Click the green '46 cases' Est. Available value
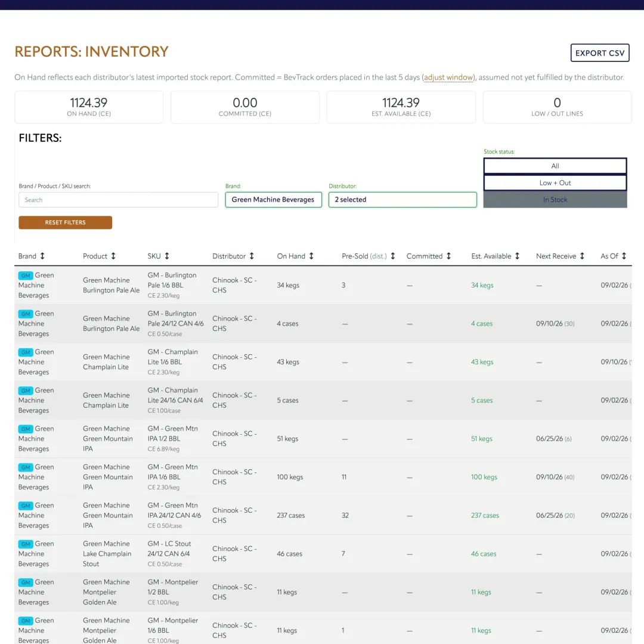Image resolution: width=644 pixels, height=644 pixels. tap(484, 553)
